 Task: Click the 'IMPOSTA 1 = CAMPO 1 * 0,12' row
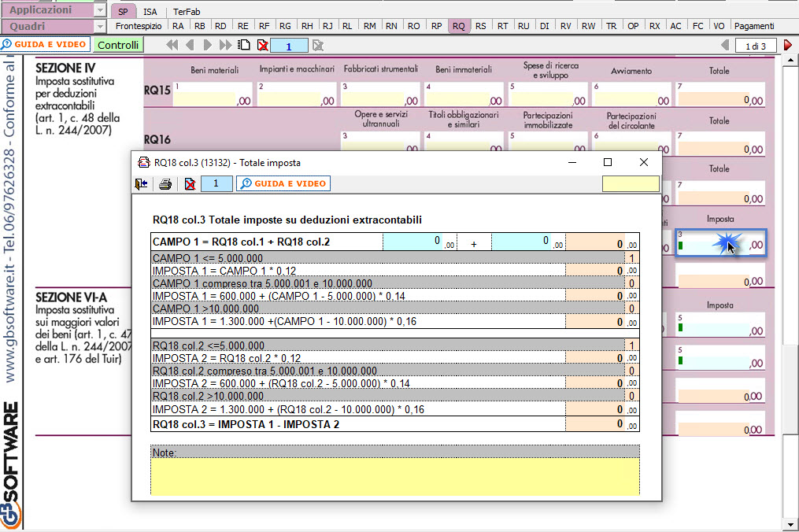pos(395,271)
